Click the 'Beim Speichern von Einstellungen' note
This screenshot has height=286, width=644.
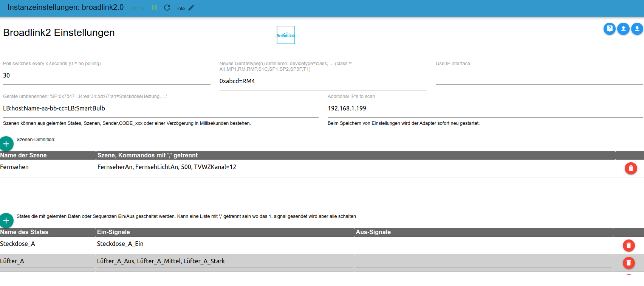coord(404,123)
